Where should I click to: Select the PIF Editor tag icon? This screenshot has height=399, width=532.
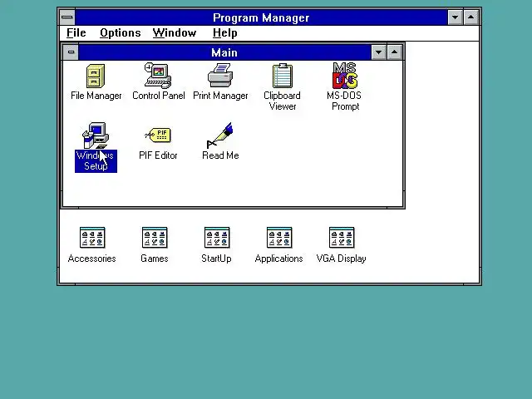point(158,135)
